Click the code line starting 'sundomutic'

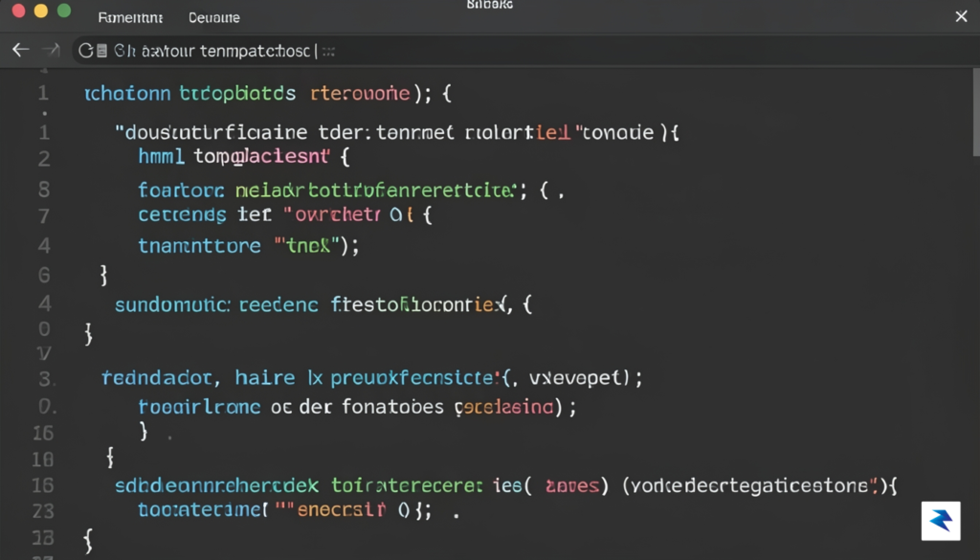click(x=323, y=304)
